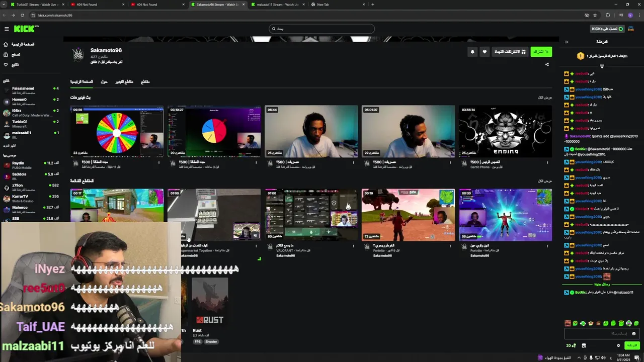Open the Home page in sidebar
The width and height of the screenshot is (644, 362).
coord(19,44)
